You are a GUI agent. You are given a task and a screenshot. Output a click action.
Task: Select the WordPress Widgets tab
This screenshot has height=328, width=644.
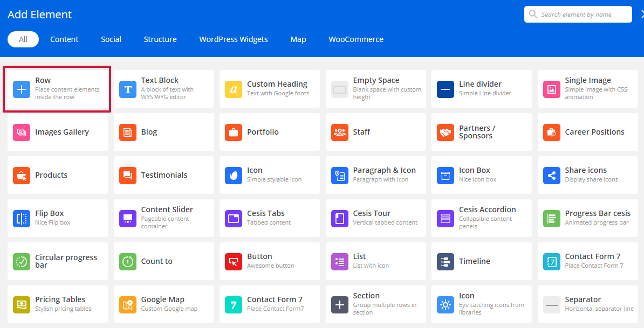[234, 39]
